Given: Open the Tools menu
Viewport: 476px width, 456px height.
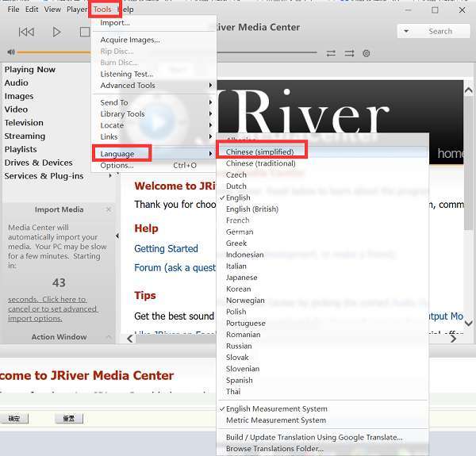Looking at the screenshot, I should pos(102,10).
